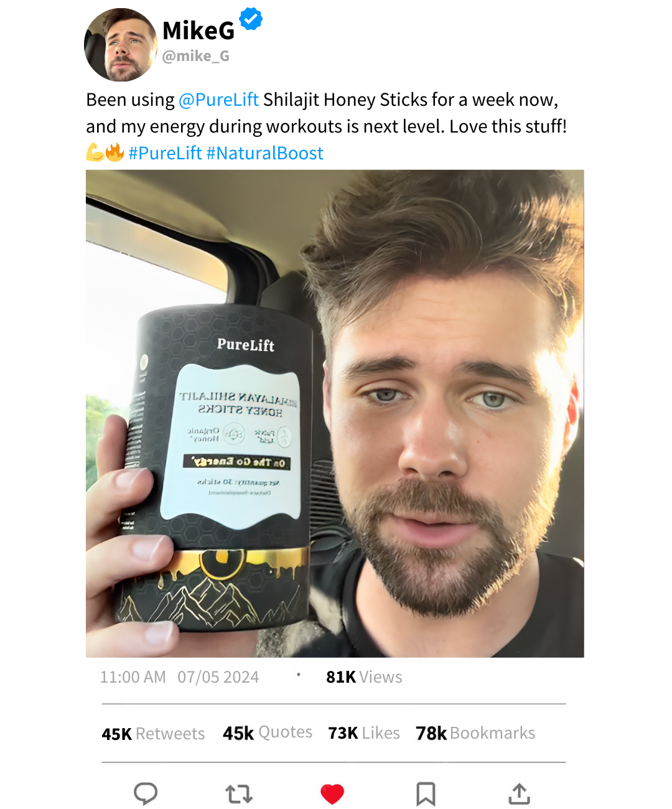Open the @PureLift mention link

coord(218,100)
